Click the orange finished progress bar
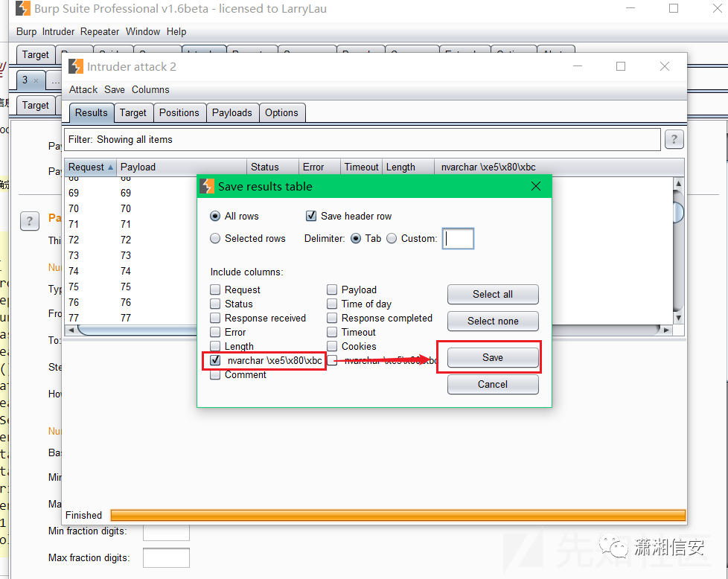728x579 pixels. point(397,515)
